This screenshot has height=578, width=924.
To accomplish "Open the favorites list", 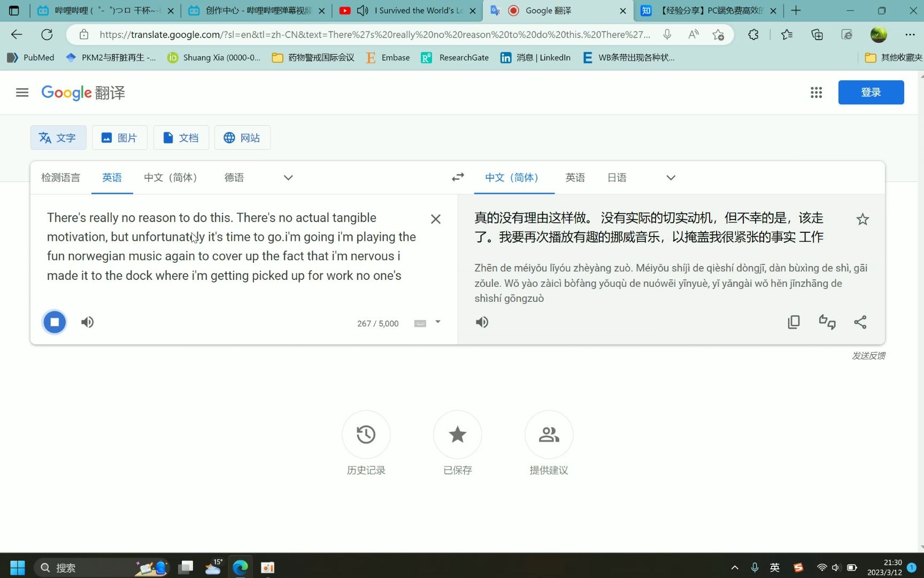I will click(x=787, y=35).
